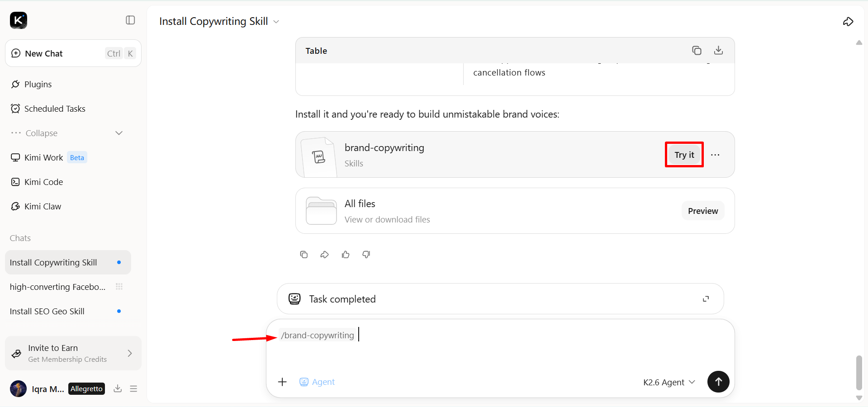Copy the response message
Viewport: 868px width, 407px height.
point(304,255)
